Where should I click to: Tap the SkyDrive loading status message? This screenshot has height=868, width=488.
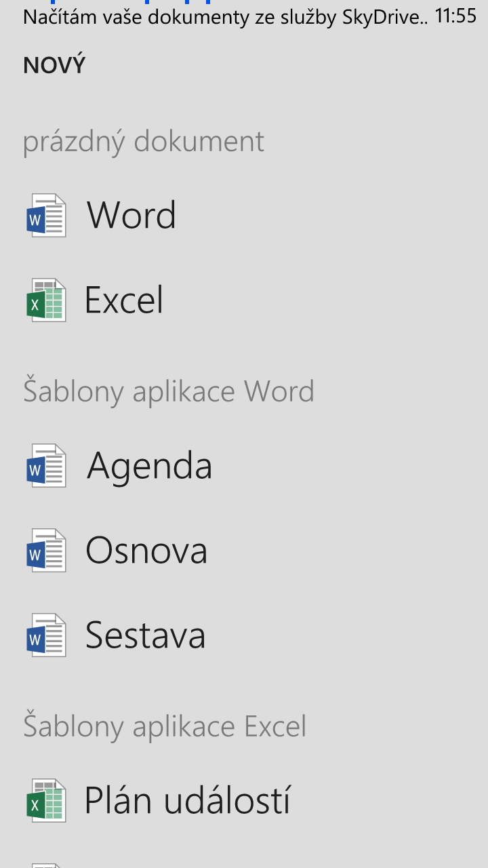(x=225, y=17)
